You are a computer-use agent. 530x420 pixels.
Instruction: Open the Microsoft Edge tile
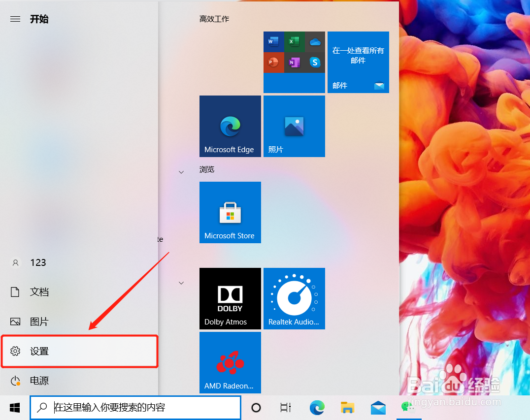[x=230, y=126]
